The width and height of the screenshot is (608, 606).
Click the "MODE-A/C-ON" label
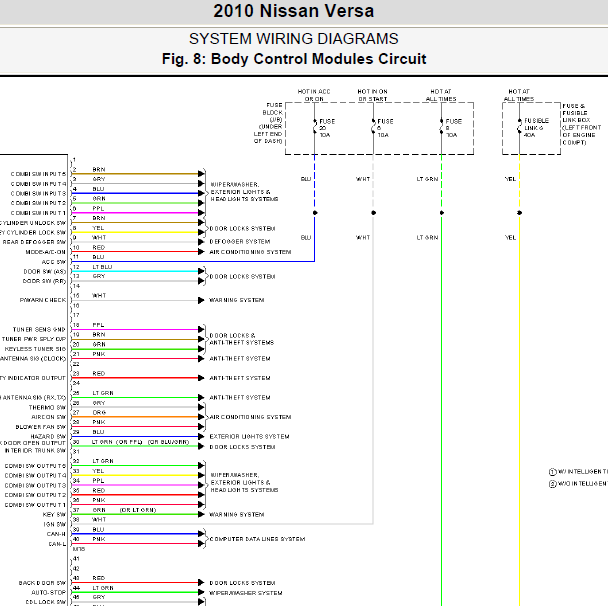(x=45, y=252)
